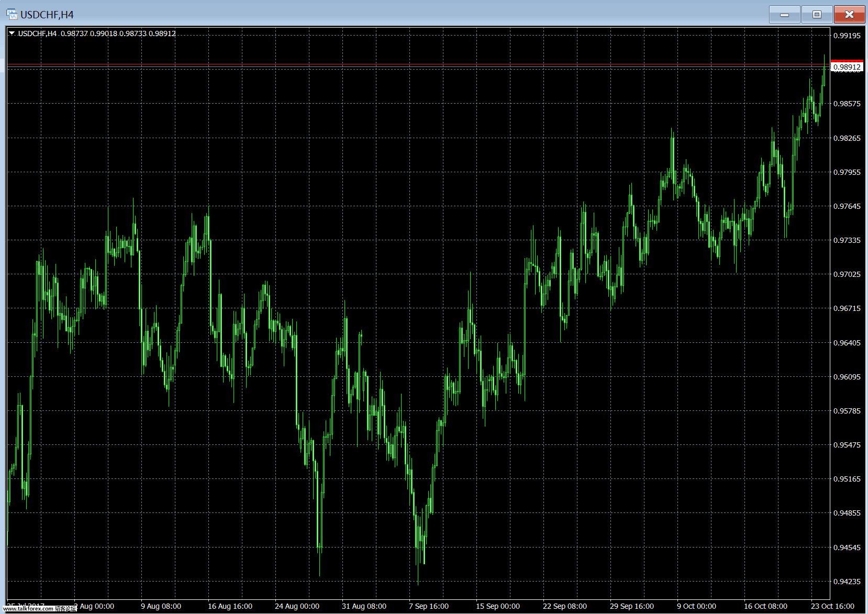Minimize the USDCHF,H4 chart window
The width and height of the screenshot is (868, 614).
point(784,15)
